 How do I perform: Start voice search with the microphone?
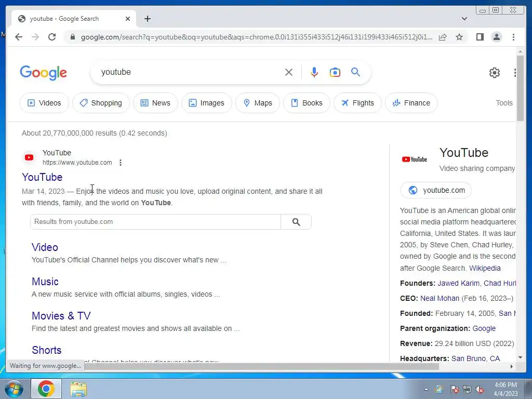point(314,72)
